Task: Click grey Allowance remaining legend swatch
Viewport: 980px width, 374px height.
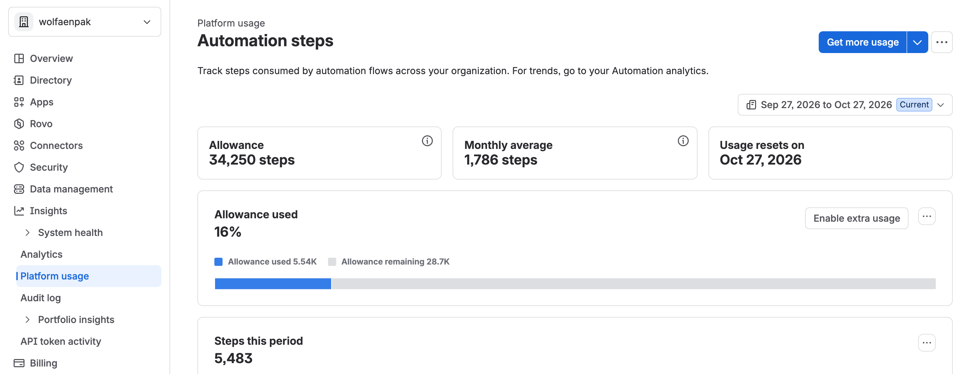Action: click(x=332, y=262)
